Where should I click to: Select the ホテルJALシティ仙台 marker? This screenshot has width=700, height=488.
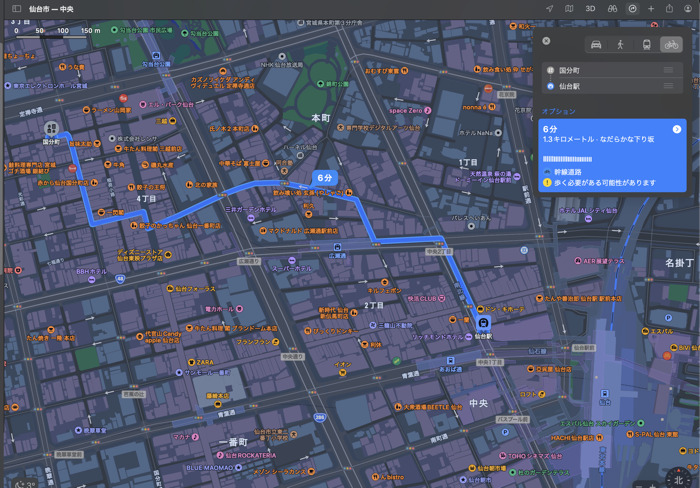(588, 219)
